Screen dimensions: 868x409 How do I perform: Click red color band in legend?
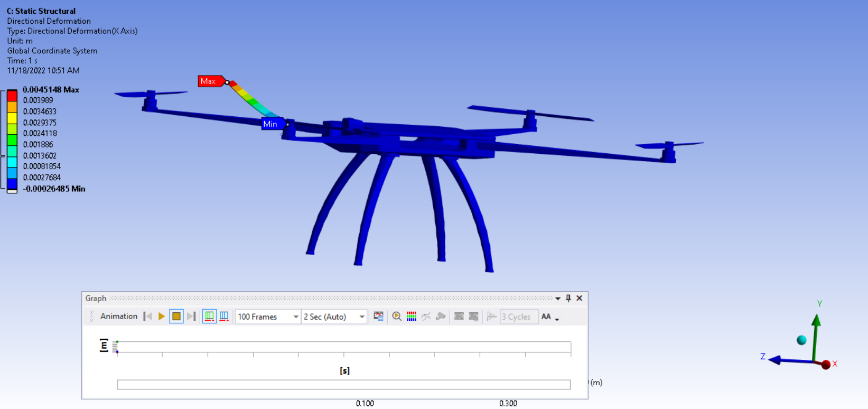pyautogui.click(x=12, y=96)
